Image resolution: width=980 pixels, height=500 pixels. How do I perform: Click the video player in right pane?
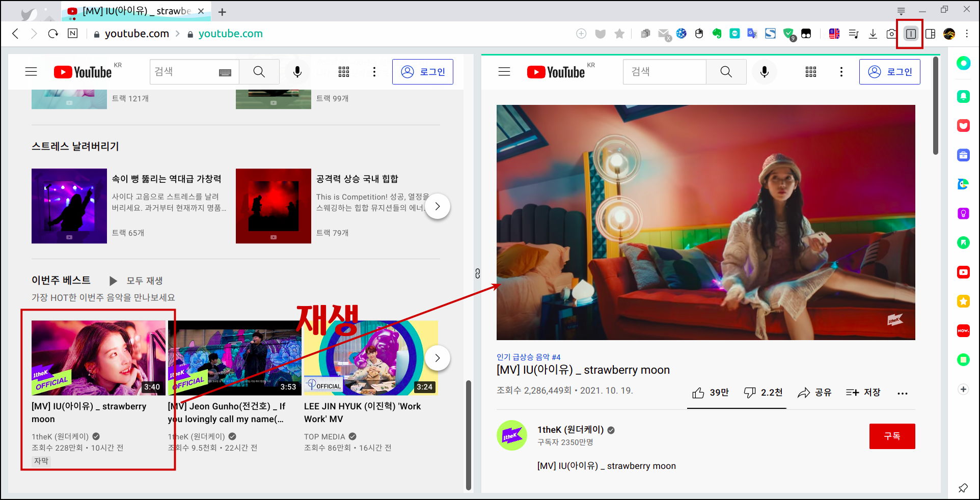point(706,223)
